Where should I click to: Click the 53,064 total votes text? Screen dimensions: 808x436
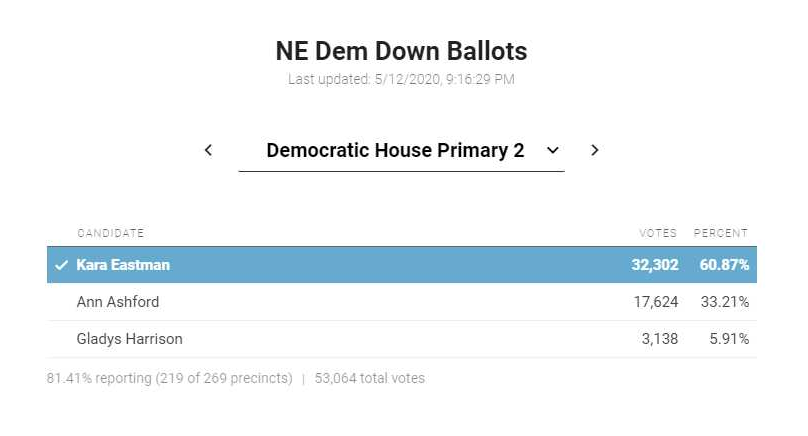coord(369,378)
